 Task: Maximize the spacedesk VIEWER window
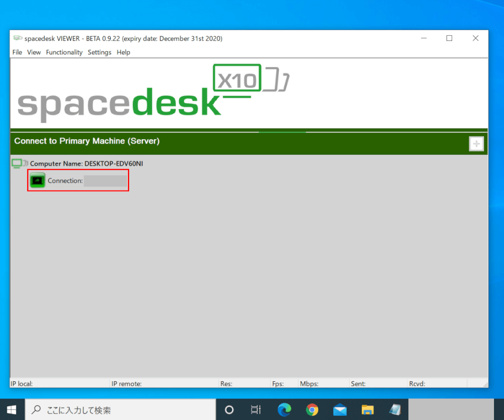pyautogui.click(x=449, y=38)
